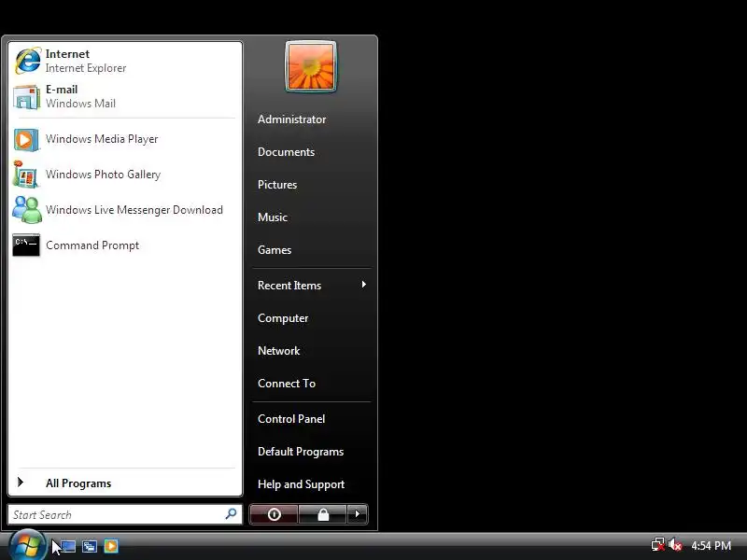Launch Media Player from the Quick Launch bar
The image size is (747, 560).
coord(111,546)
